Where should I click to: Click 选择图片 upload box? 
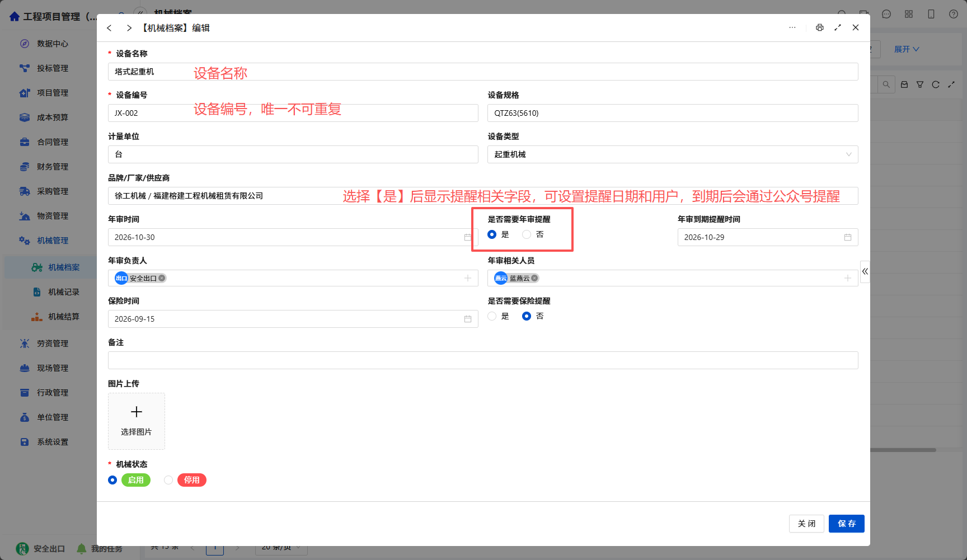137,421
